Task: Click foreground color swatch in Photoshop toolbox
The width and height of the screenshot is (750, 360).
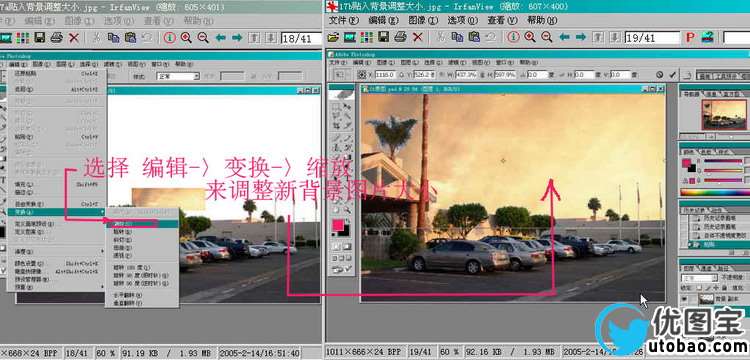Action: coord(338,225)
